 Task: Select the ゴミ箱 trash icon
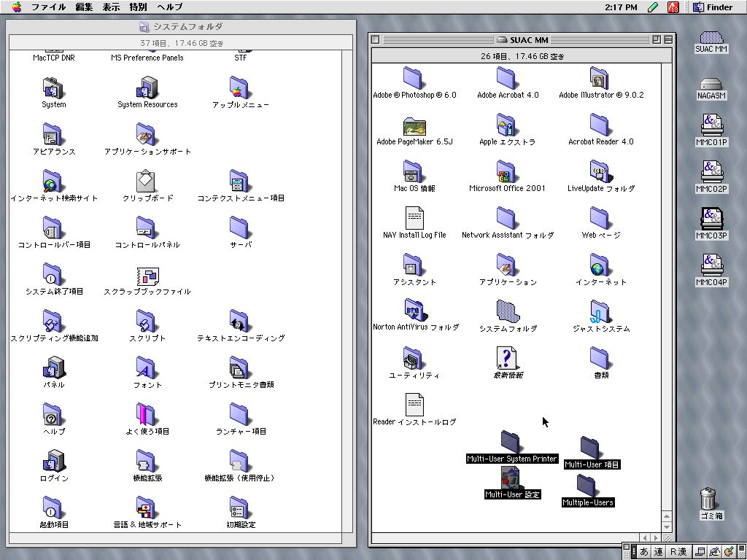[708, 499]
